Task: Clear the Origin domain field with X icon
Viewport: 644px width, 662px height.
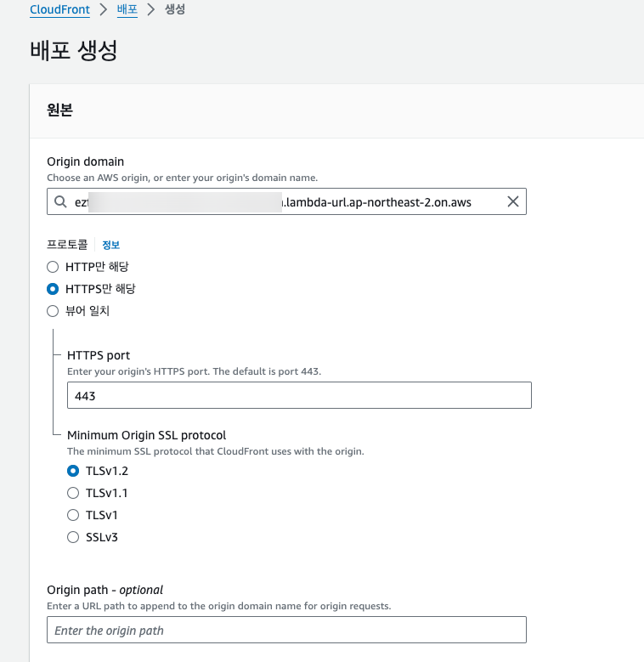Action: click(512, 202)
